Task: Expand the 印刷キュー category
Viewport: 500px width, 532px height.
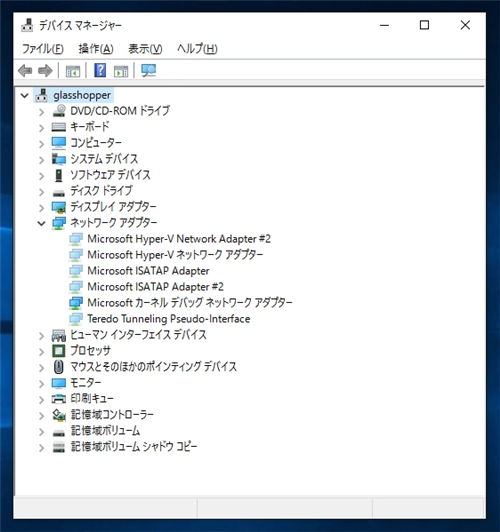Action: (x=41, y=400)
